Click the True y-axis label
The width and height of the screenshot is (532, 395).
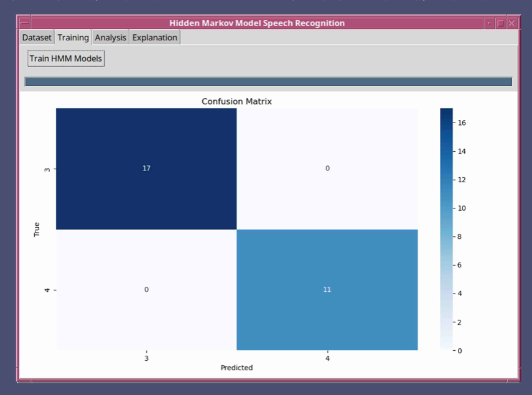(x=37, y=229)
